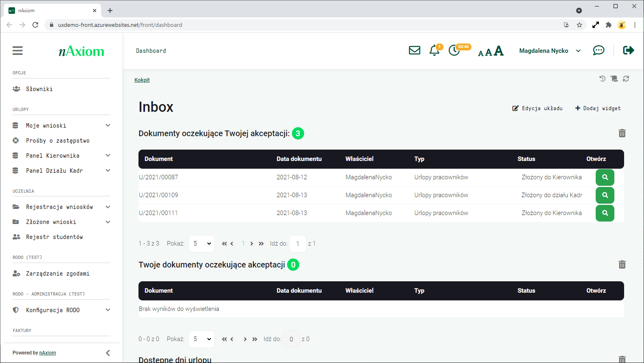Open browser menu three dots
Viewport: 644px width, 363px height.
[635, 25]
